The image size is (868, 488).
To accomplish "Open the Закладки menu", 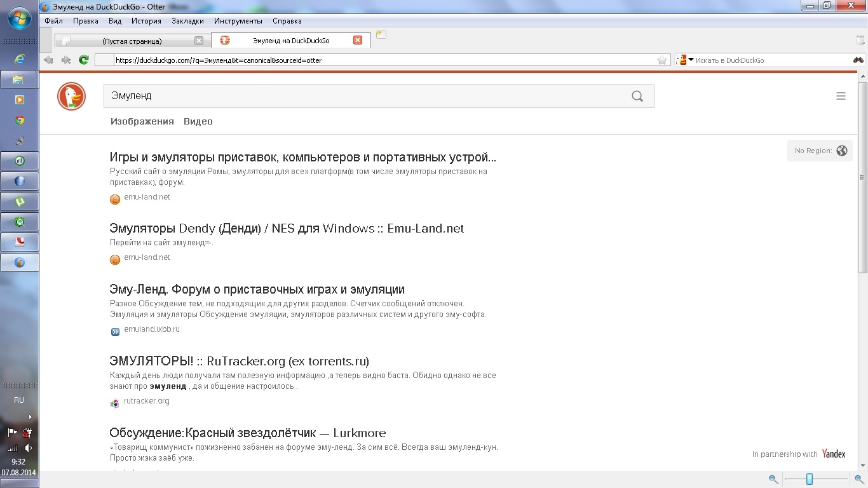I will coord(187,21).
